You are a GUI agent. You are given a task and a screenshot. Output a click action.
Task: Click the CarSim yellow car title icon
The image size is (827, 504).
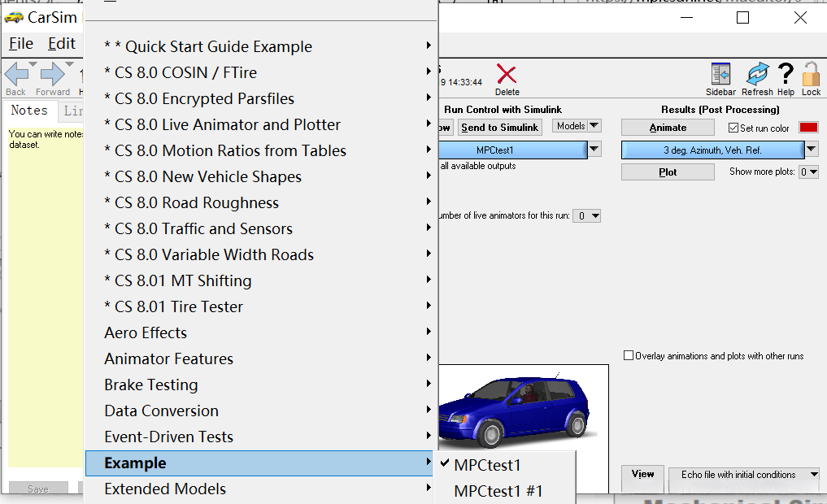coord(14,17)
